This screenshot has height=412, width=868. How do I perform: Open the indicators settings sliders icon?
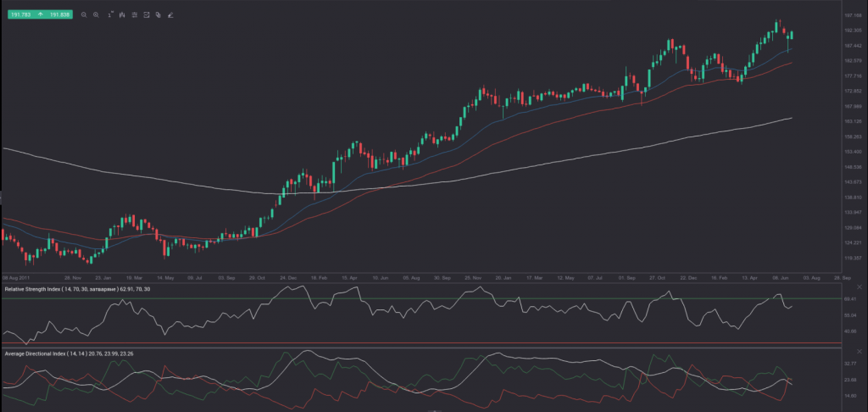(134, 15)
